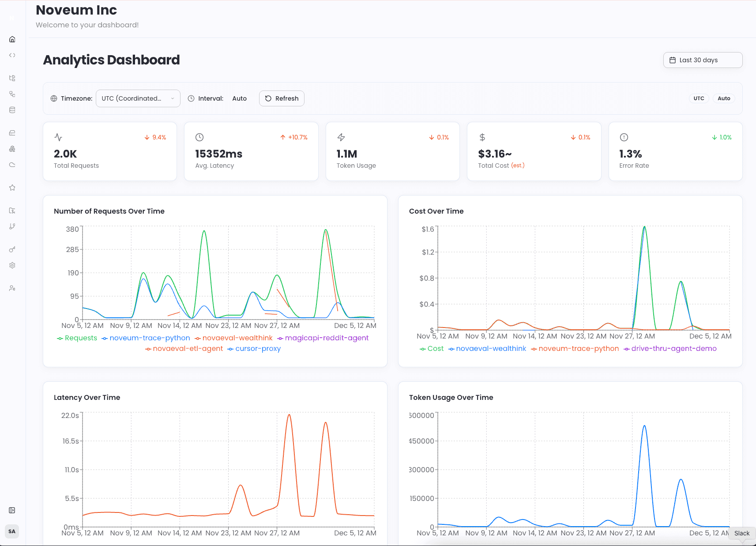Click the users icon in the sidebar

[12, 288]
